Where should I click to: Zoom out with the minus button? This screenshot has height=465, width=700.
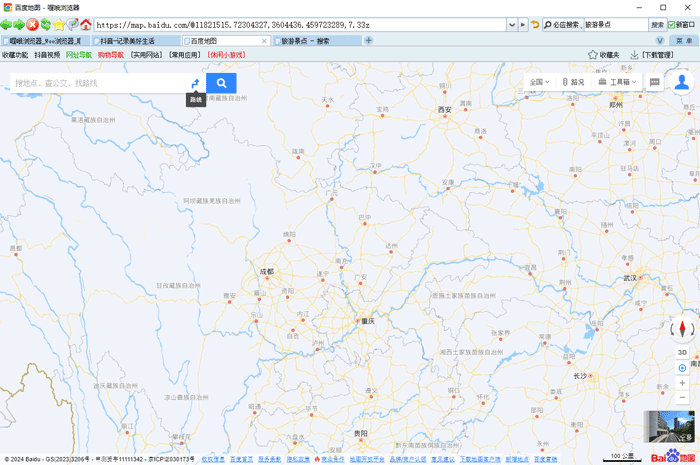[x=682, y=398]
